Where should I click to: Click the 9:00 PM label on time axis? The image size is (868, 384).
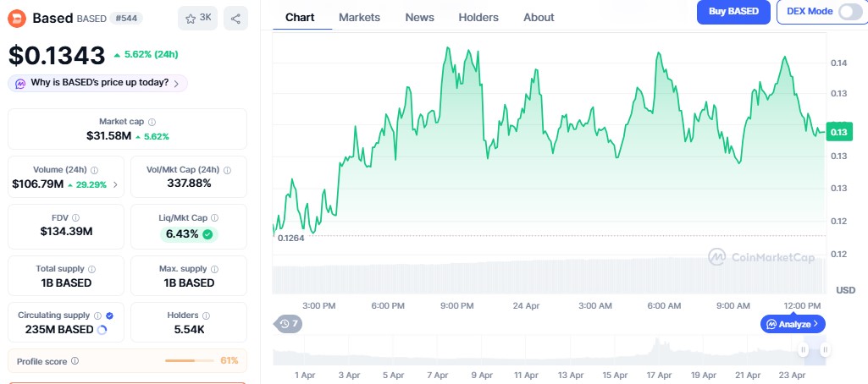[457, 305]
